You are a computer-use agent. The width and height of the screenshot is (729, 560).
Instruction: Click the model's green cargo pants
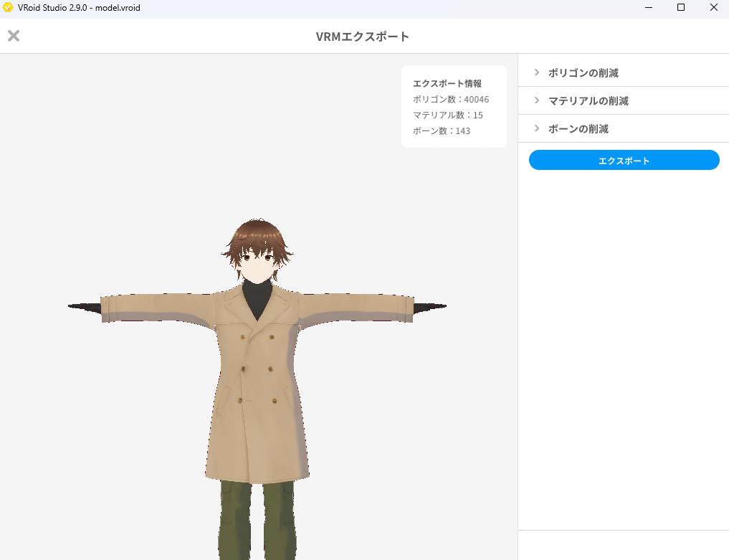pyautogui.click(x=257, y=520)
